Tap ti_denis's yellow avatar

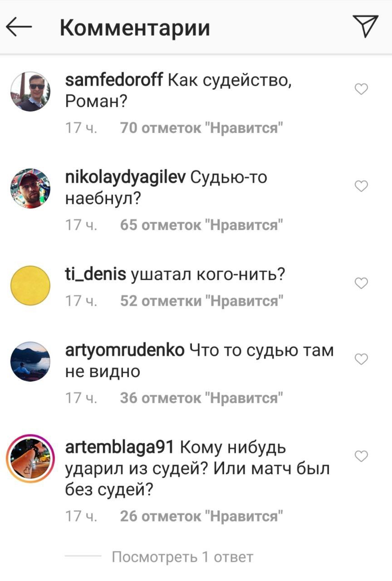click(30, 286)
